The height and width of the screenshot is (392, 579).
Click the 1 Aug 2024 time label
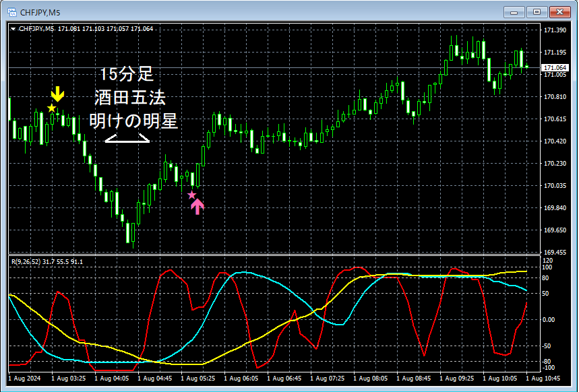[24, 379]
